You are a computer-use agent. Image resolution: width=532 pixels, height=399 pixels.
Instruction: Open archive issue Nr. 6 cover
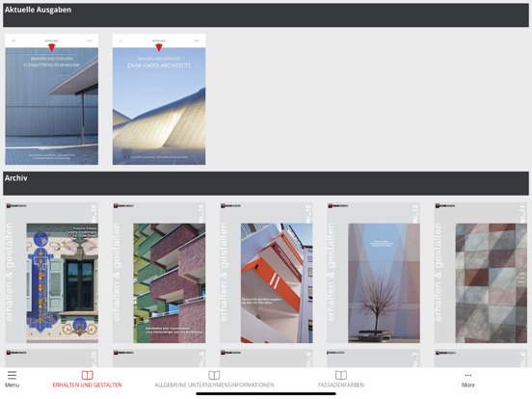click(481, 358)
